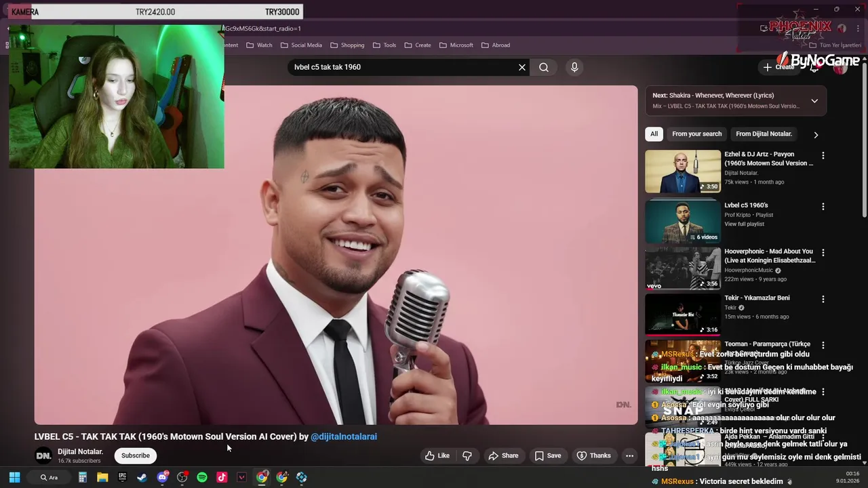Open options for the Hooverphonic Mad About You video
Screen dimensions: 868x488
pyautogui.click(x=823, y=253)
